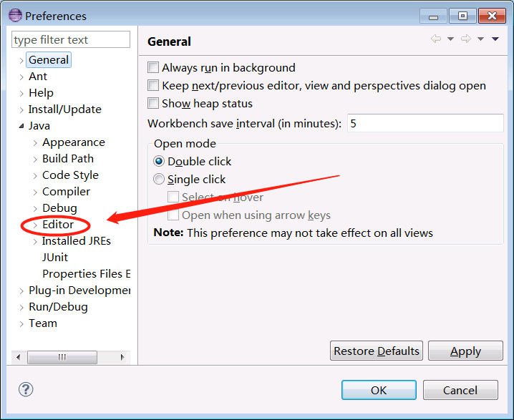Image resolution: width=514 pixels, height=420 pixels.
Task: Select Installed JREs in the tree
Action: (76, 241)
